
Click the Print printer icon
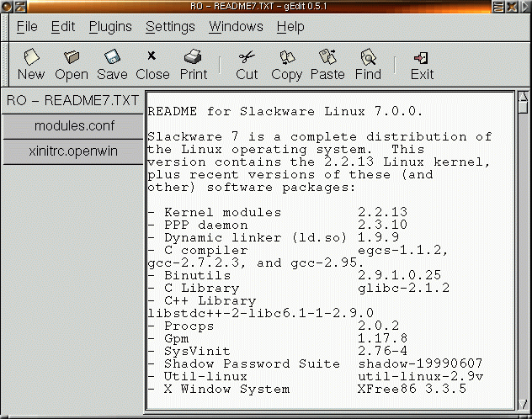(193, 57)
